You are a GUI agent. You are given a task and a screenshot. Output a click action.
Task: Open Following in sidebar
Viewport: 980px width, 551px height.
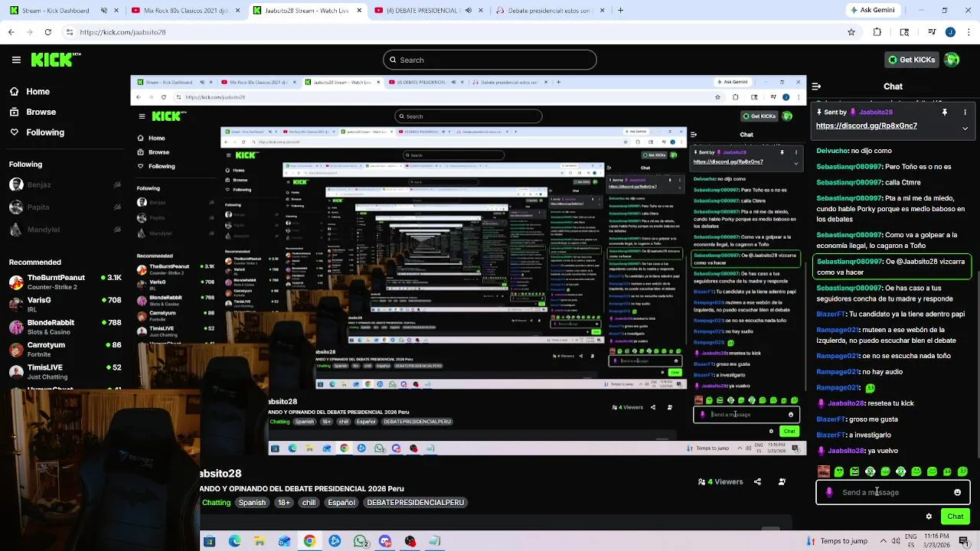click(x=37, y=132)
